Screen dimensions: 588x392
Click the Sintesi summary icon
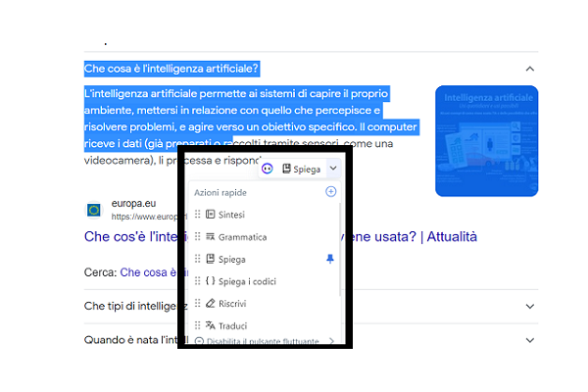tap(211, 215)
